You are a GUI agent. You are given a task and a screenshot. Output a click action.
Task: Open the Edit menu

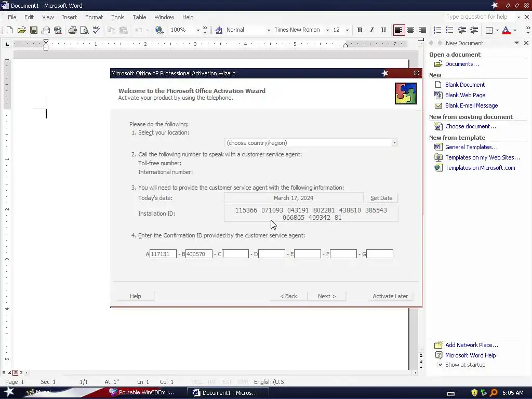click(x=29, y=17)
